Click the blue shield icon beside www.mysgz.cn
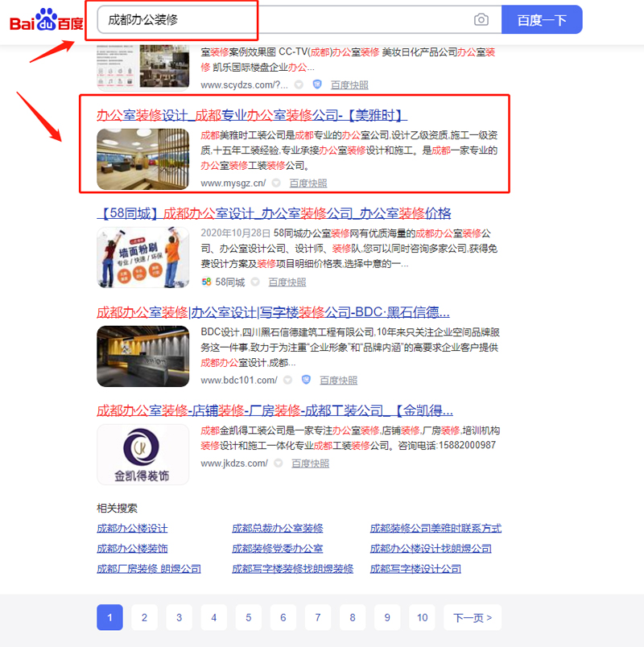Viewport: 644px width, 647px height. pos(278,182)
